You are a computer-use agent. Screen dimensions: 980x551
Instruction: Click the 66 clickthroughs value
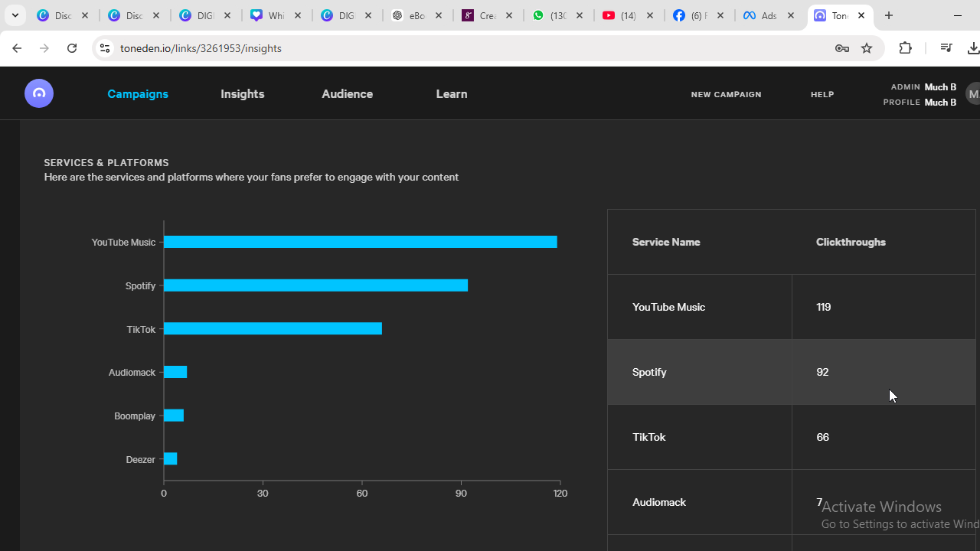[x=822, y=437]
